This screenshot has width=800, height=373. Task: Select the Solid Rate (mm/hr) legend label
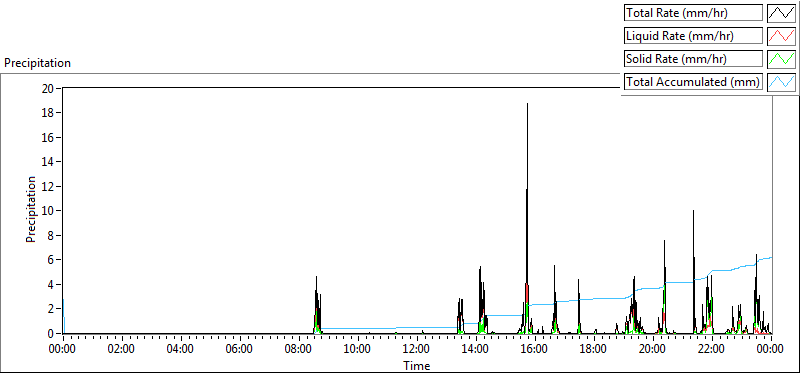click(x=693, y=58)
